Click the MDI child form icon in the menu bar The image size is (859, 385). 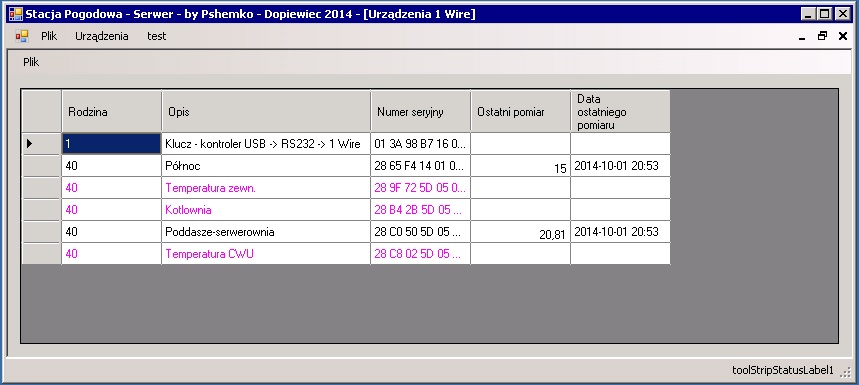[21, 37]
